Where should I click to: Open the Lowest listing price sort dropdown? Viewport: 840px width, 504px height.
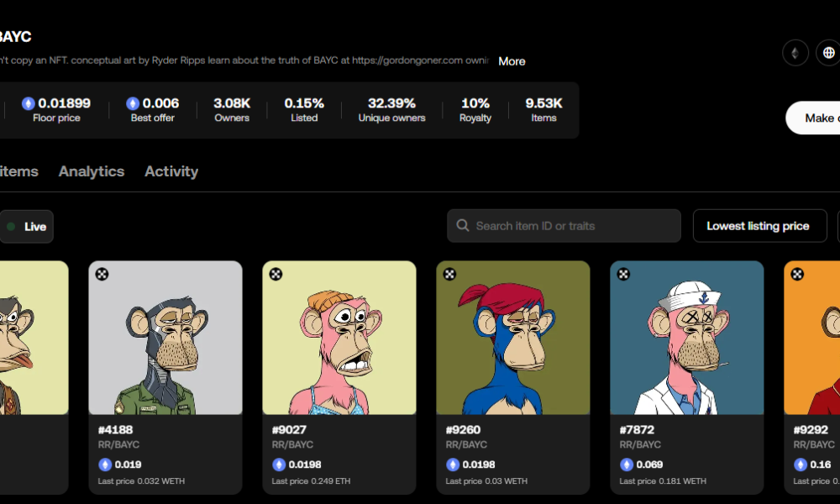tap(758, 226)
